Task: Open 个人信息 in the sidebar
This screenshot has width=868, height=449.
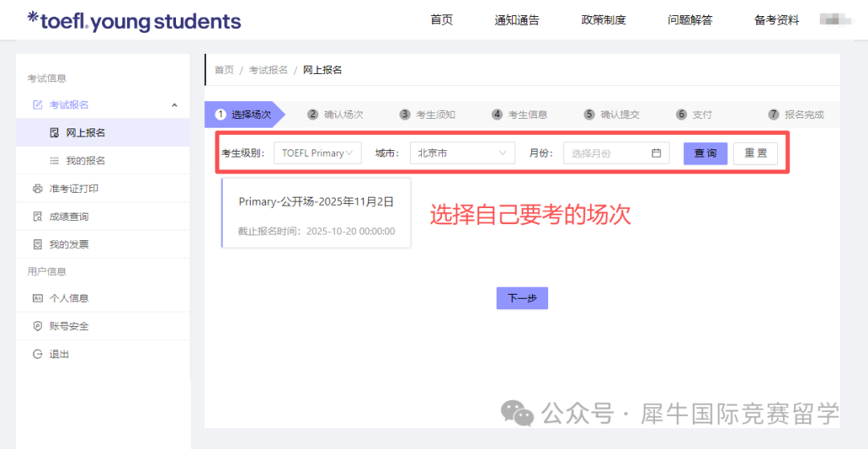Action: tap(103, 298)
